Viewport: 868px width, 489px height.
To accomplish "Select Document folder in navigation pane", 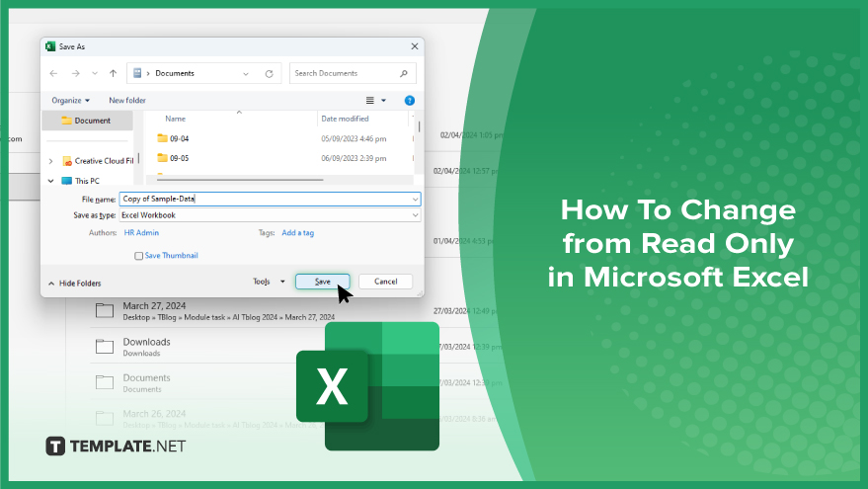I will pyautogui.click(x=88, y=121).
